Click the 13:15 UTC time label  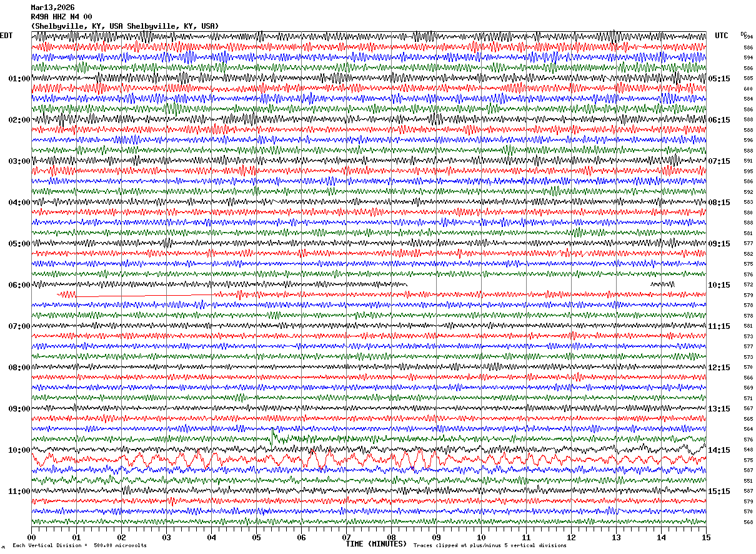pos(719,409)
